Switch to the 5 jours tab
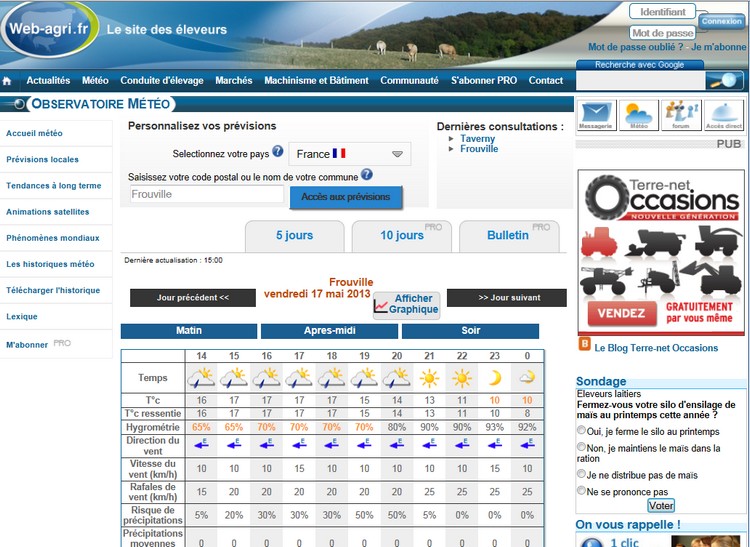Viewport: 750px width, 547px height. [295, 236]
